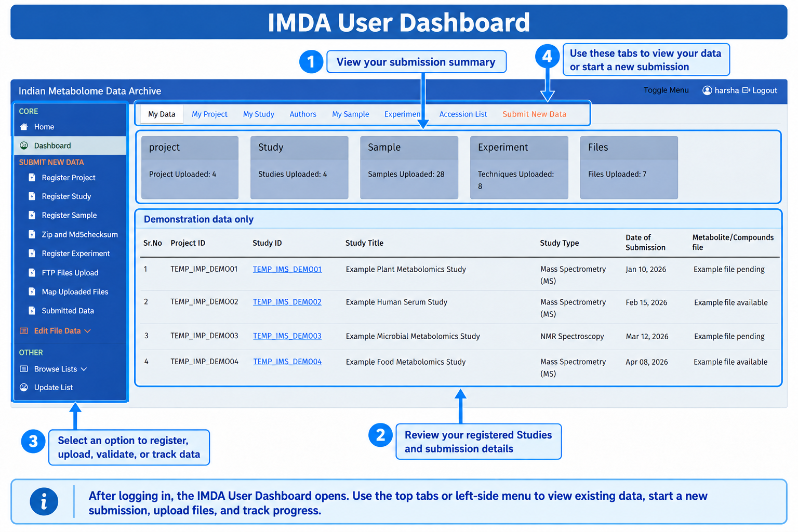Open study link TEMP_IMS_DEMO004
Image resolution: width=798 pixels, height=532 pixels.
point(288,362)
